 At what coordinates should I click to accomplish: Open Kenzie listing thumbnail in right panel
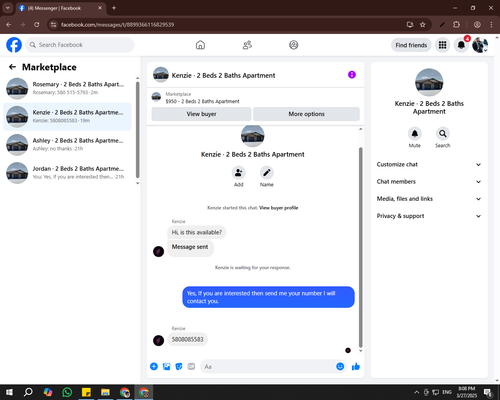(x=429, y=82)
